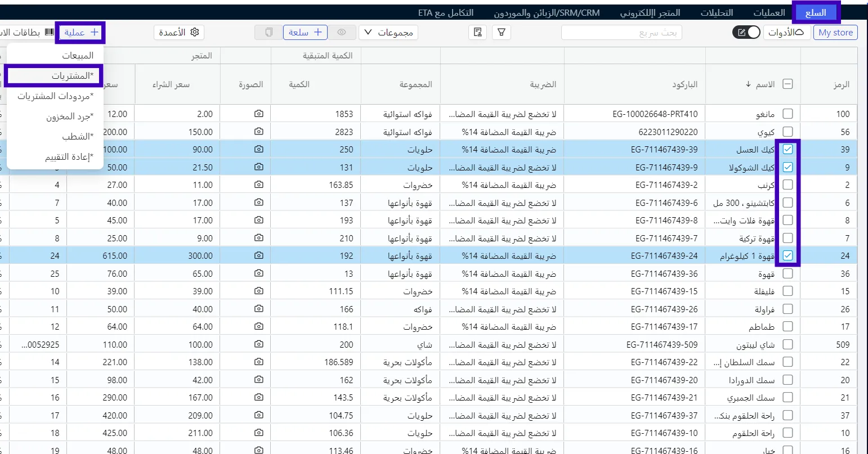Click the sort arrow on the الاسم column
This screenshot has height=454, width=868.
748,84
